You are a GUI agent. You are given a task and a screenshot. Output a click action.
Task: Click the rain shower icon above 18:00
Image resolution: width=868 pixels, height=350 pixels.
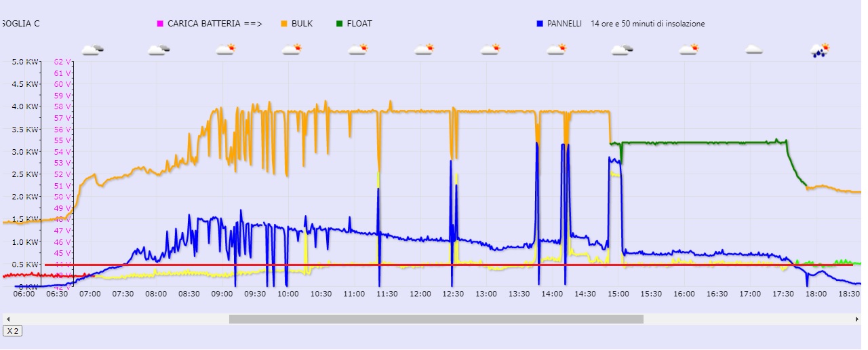tap(820, 50)
